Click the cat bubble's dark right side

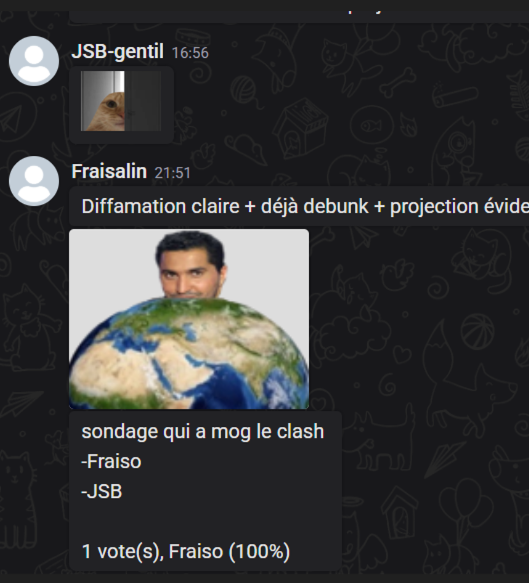pyautogui.click(x=143, y=101)
